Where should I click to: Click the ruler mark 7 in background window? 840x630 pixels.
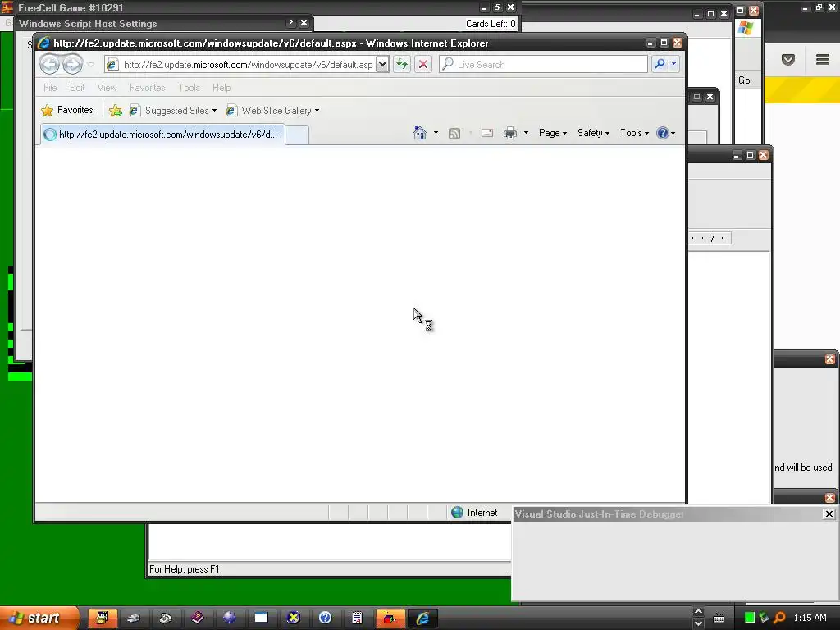712,239
